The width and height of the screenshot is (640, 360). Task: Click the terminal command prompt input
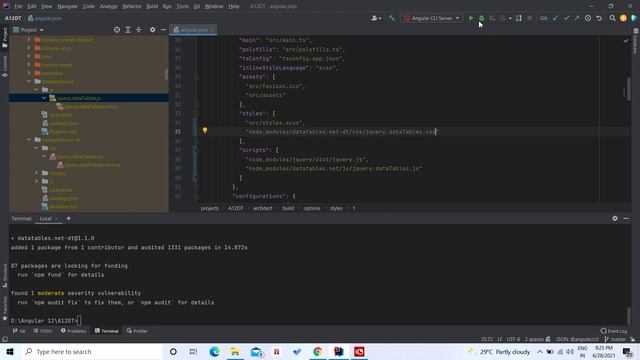coord(79,321)
